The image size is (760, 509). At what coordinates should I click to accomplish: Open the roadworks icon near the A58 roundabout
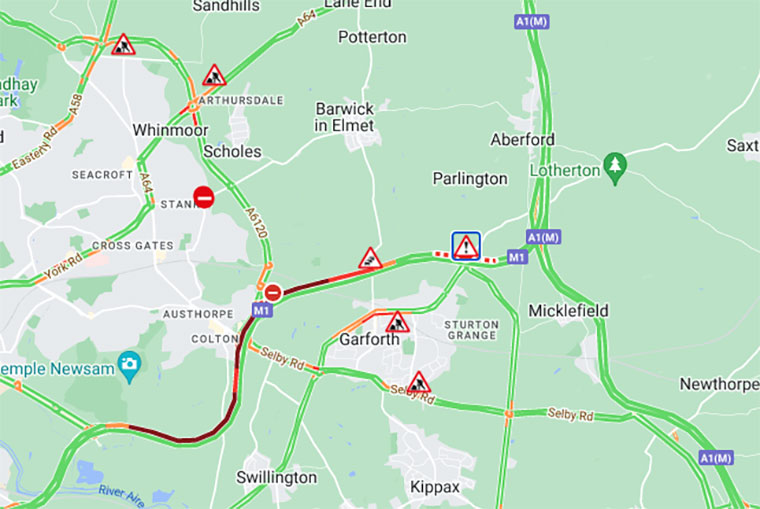pyautogui.click(x=123, y=45)
